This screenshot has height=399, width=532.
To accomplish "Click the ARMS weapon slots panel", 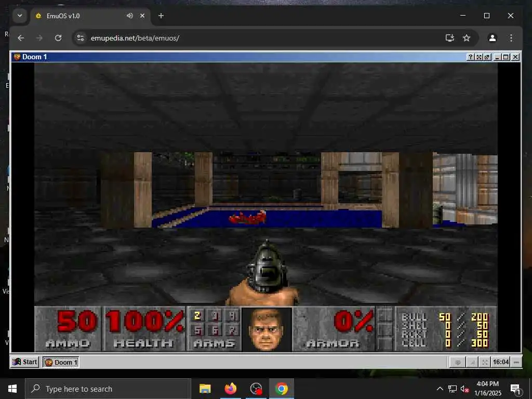I will (214, 329).
